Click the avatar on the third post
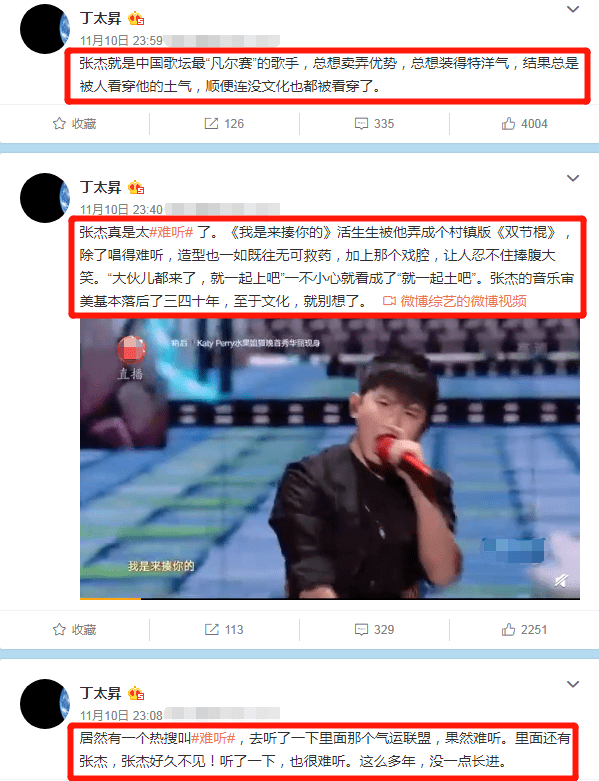Screen dimensions: 599x781 pos(45,704)
